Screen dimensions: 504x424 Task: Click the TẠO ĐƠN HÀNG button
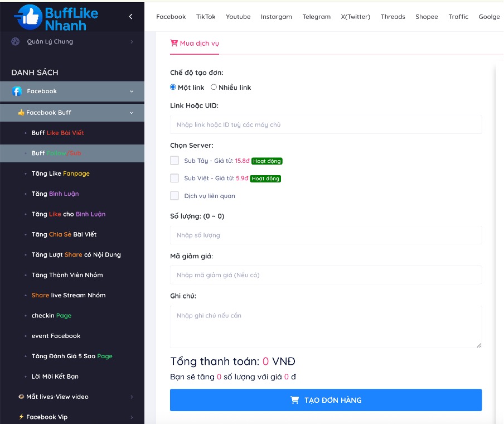[326, 400]
